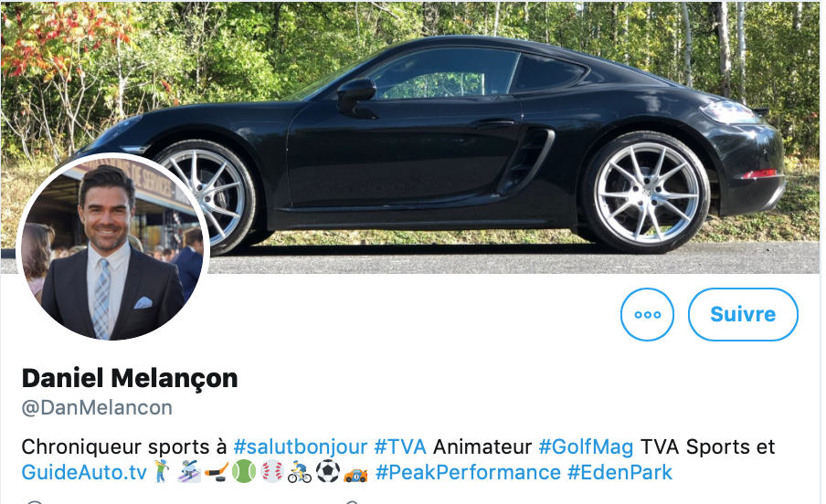This screenshot has width=826, height=504.
Task: Open the #GolfMag hashtag link
Action: coord(586,447)
